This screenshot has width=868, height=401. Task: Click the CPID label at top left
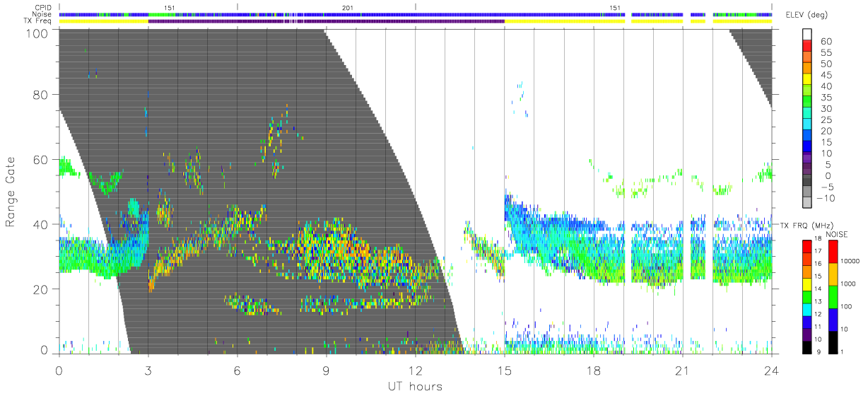point(42,7)
